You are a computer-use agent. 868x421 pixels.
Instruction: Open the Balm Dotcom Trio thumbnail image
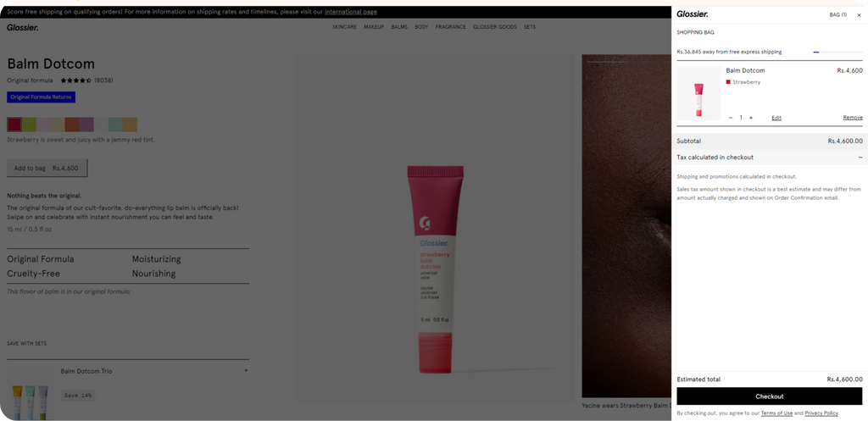point(31,393)
